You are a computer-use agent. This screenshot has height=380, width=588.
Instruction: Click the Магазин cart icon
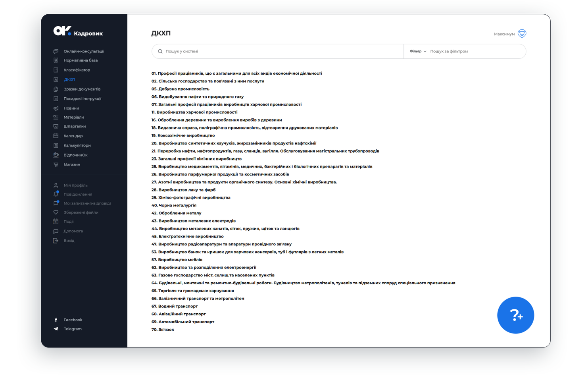(56, 164)
